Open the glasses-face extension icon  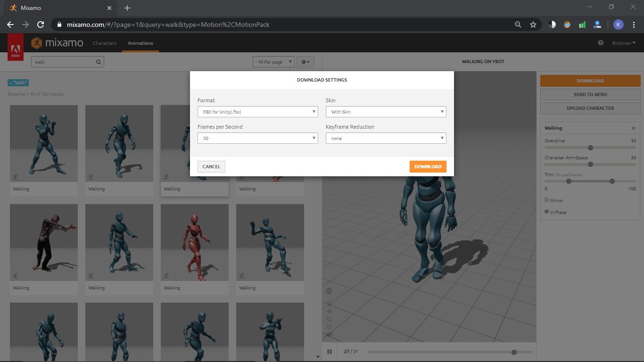567,25
